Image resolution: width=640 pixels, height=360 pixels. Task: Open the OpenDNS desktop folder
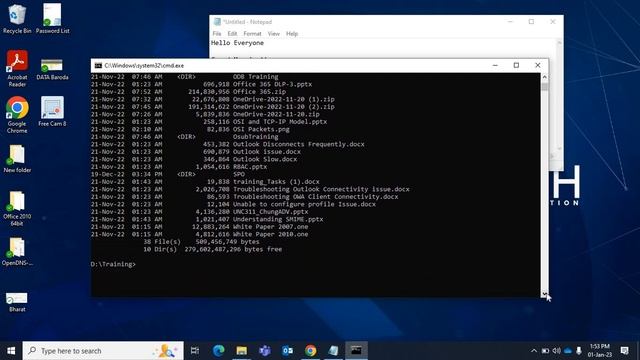click(x=17, y=252)
